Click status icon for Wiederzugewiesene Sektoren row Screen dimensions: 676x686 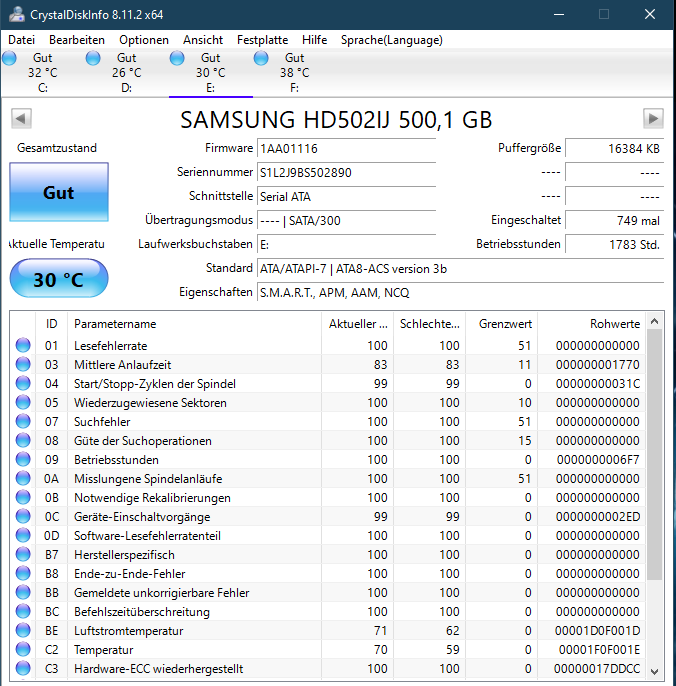(x=23, y=402)
